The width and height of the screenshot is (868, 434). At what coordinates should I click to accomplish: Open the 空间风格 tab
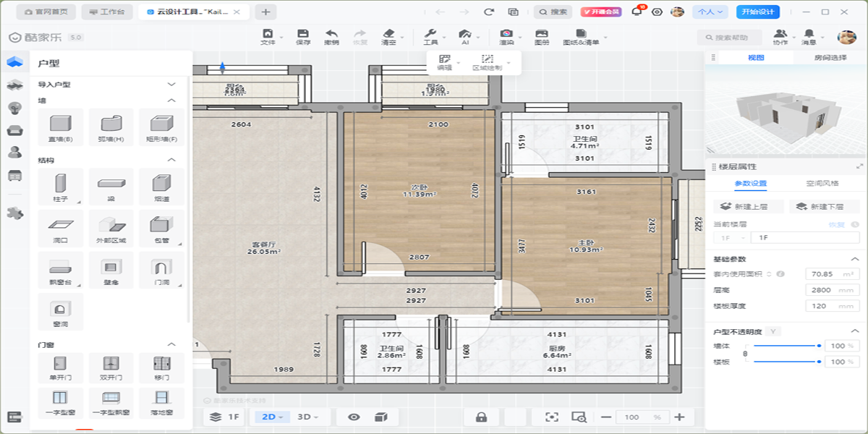click(x=822, y=183)
